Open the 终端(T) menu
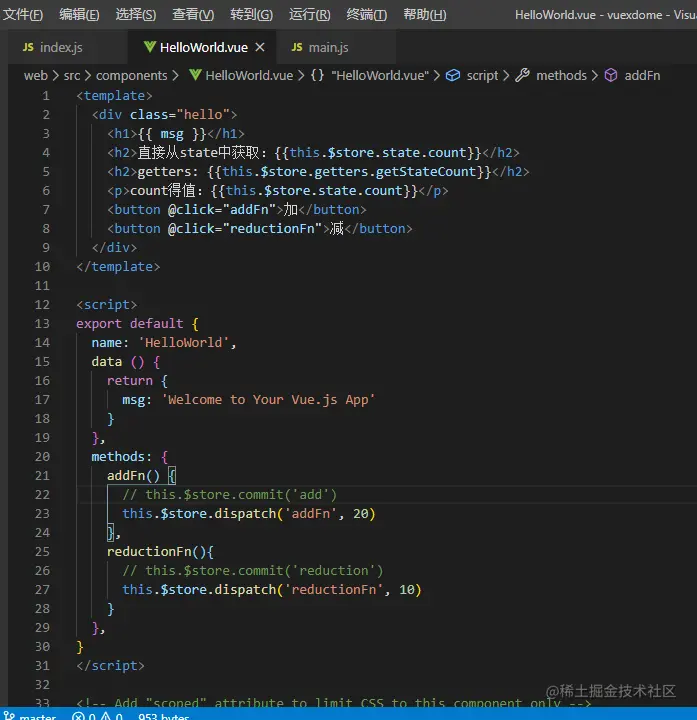 (366, 15)
